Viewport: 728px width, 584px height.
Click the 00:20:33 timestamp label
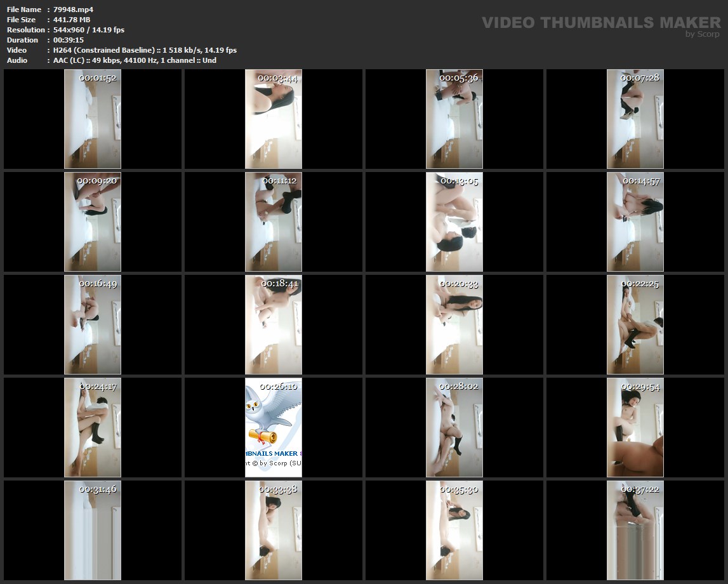tap(459, 284)
